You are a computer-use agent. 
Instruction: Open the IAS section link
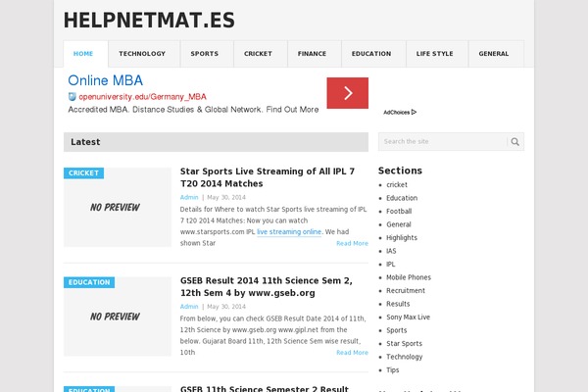tap(391, 251)
